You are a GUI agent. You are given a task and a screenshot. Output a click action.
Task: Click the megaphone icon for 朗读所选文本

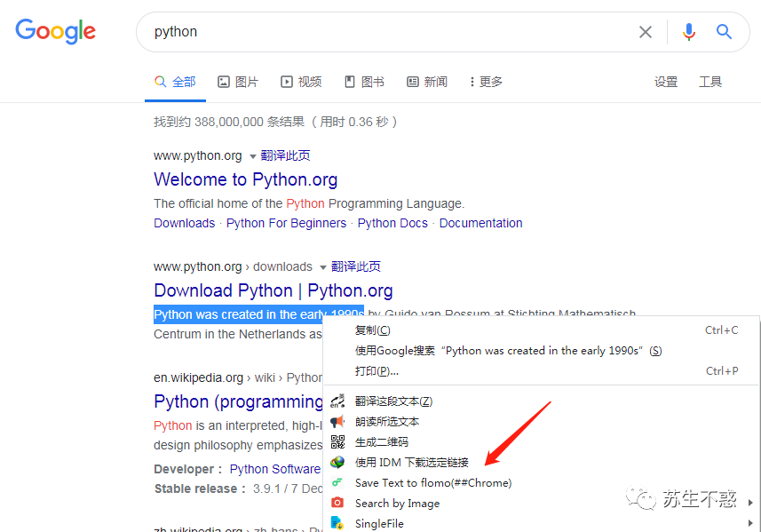coord(337,421)
